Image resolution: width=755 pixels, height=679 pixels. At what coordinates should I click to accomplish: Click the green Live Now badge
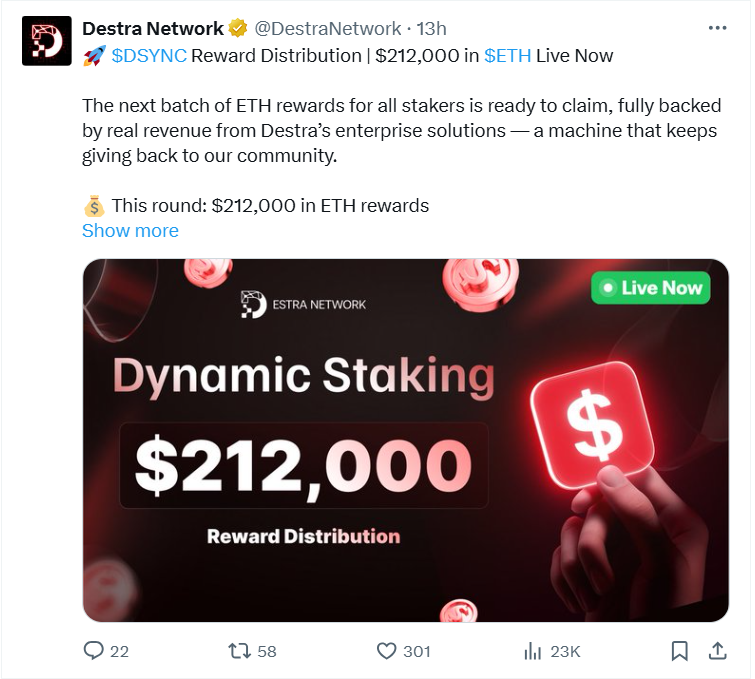(650, 288)
